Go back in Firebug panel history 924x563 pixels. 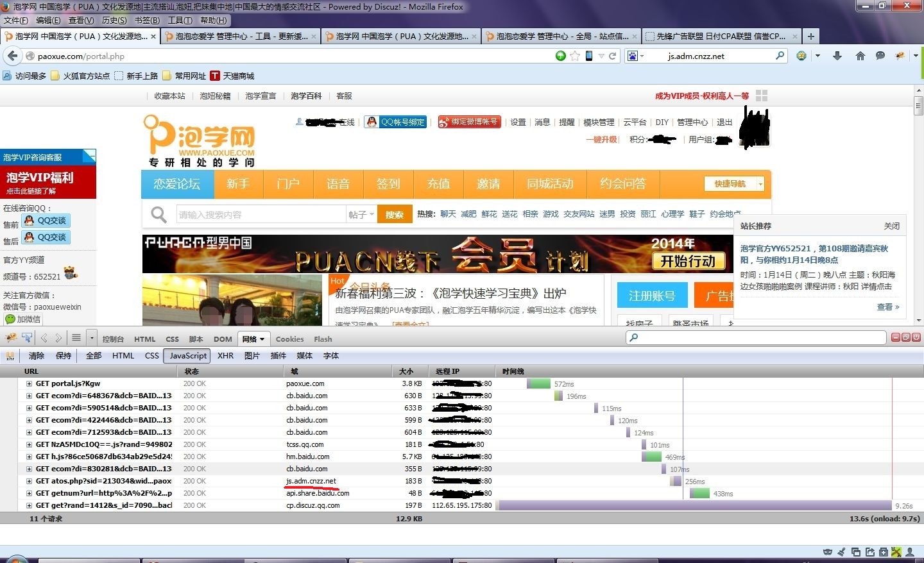[44, 338]
